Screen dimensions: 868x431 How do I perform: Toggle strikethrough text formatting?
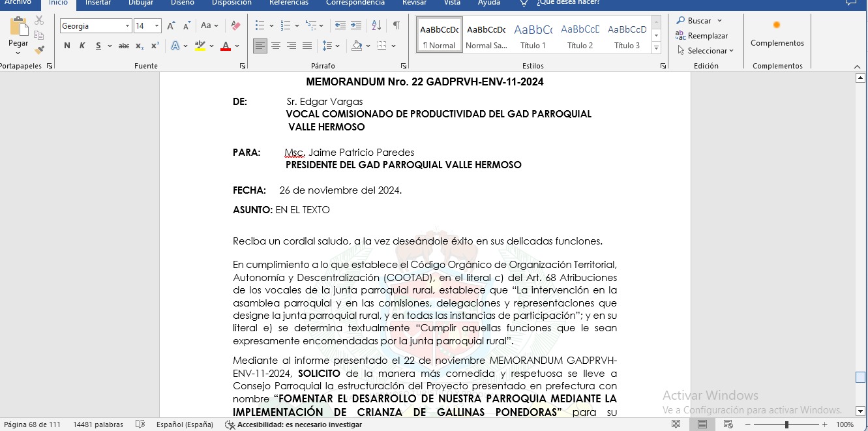[123, 46]
